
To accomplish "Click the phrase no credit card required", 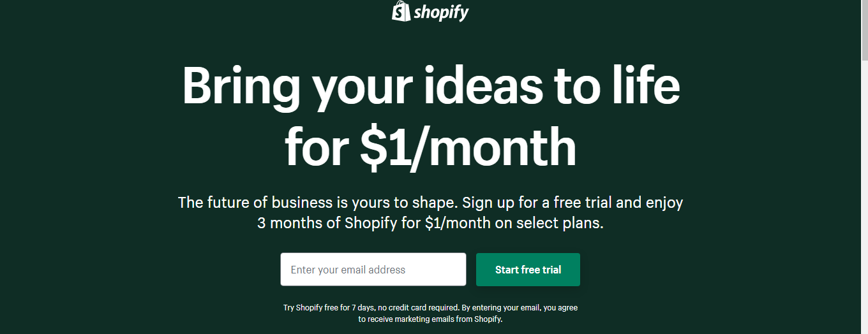I will click(x=417, y=308).
